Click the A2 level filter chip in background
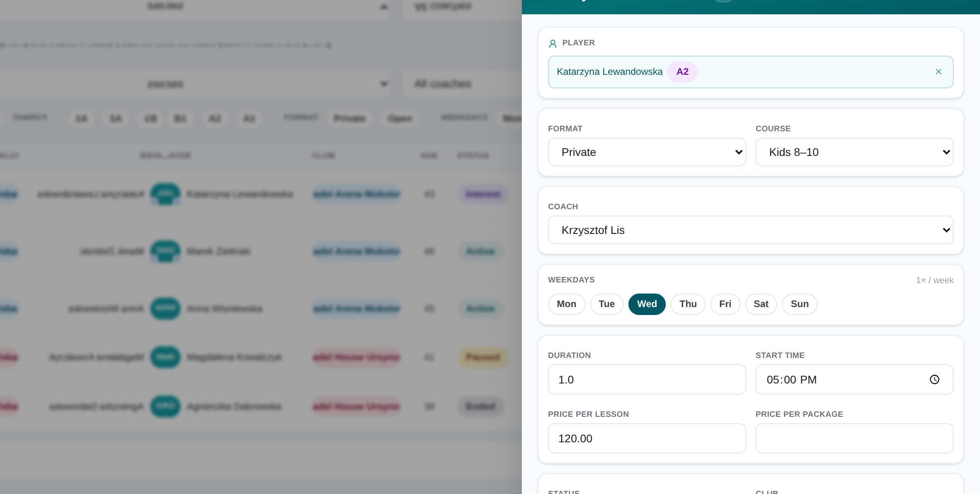Screen dimensions: 980x494 tap(215, 119)
